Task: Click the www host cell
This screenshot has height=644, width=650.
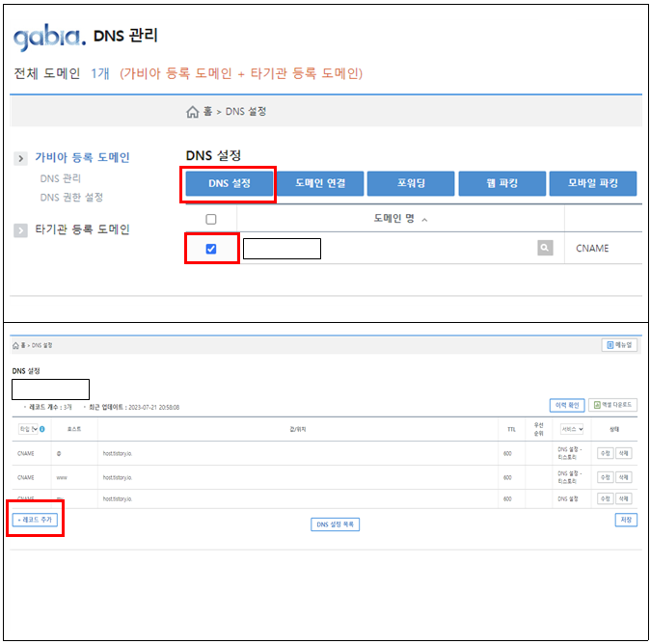Action: [x=62, y=477]
